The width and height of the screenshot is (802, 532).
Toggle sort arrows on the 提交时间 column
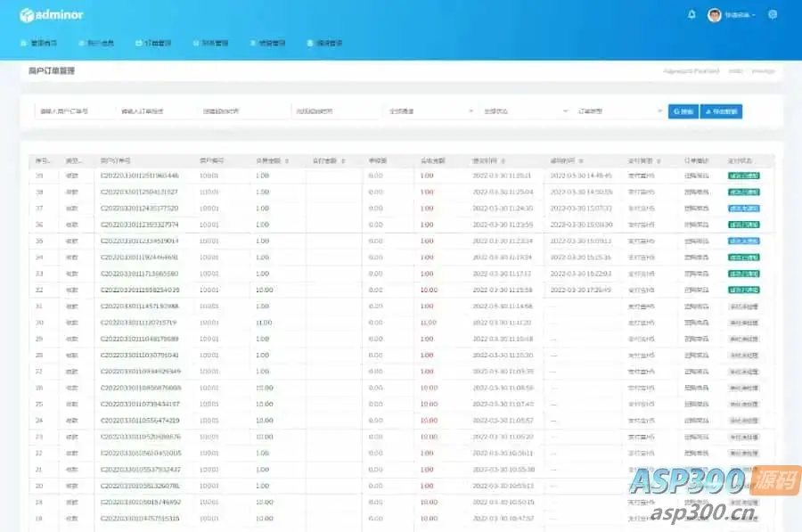point(503,161)
